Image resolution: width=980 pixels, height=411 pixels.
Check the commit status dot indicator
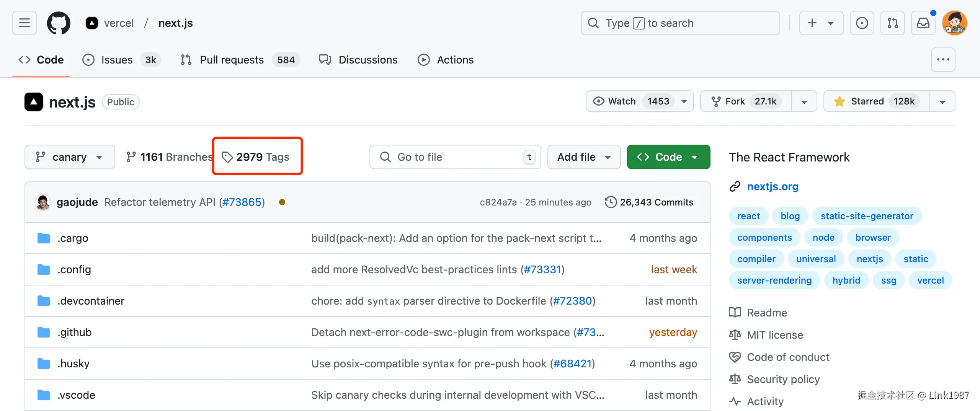pos(282,202)
